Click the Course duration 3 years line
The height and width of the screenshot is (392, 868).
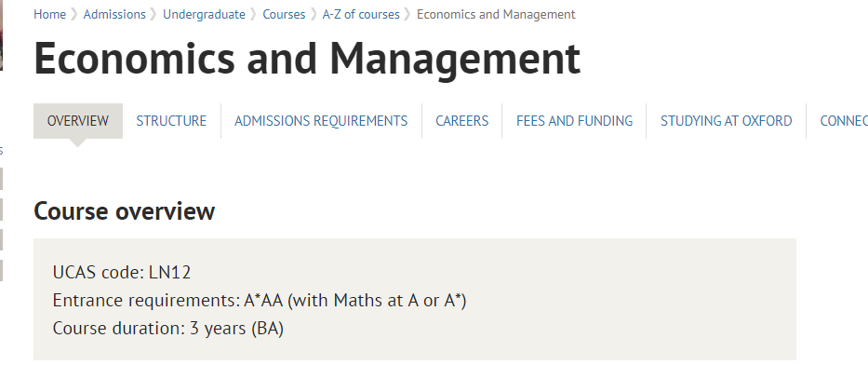(x=167, y=329)
